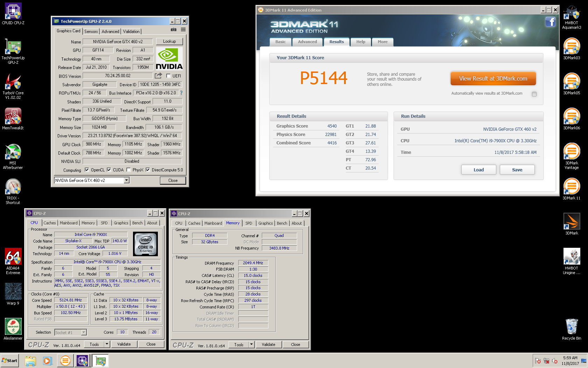
Task: Expand Tools dropdown arrow in CPU-Z Memory window
Action: tap(251, 345)
